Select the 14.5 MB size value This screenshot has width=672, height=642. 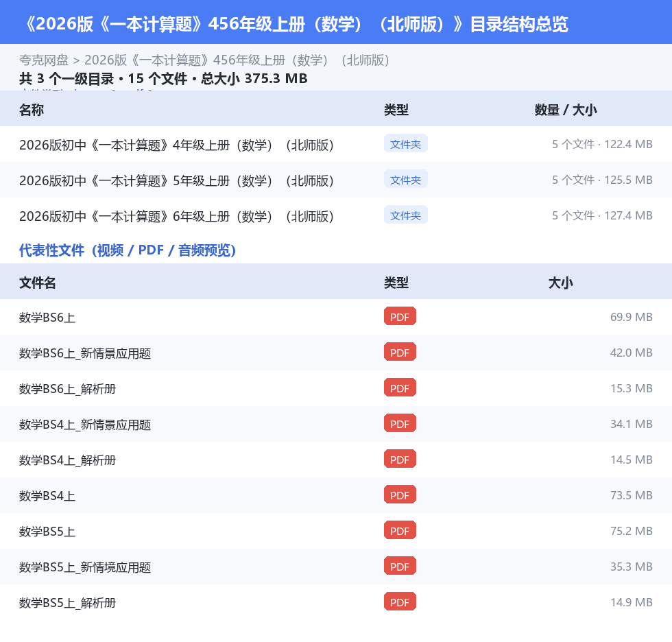pos(632,460)
